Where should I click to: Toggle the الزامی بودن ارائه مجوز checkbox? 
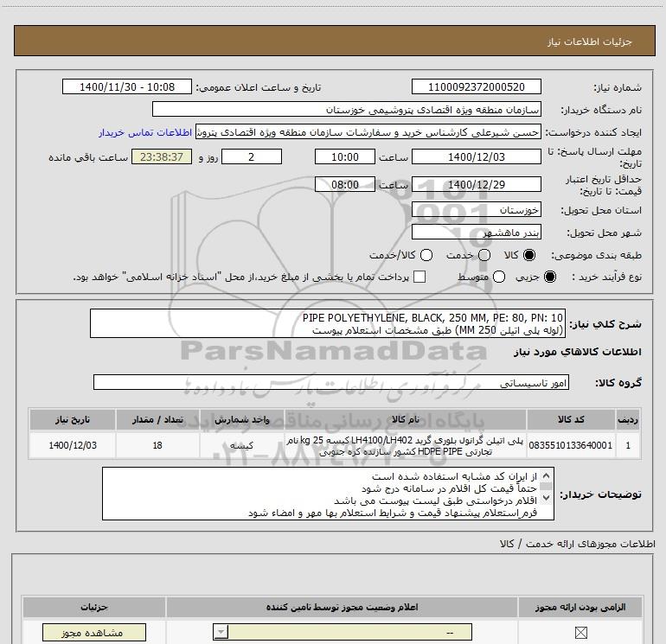(580, 633)
